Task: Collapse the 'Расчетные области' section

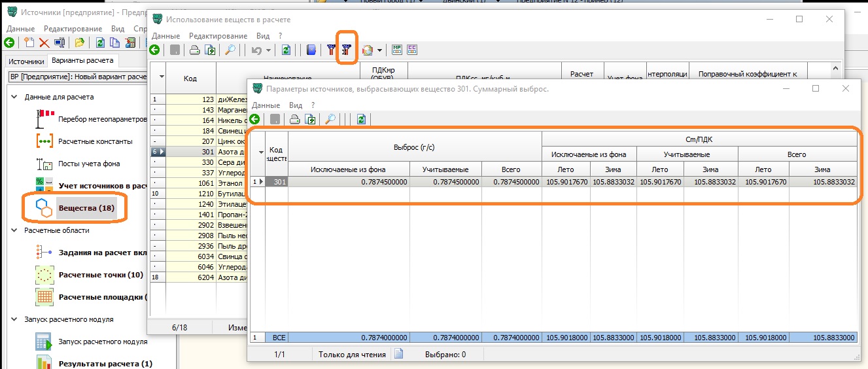Action: click(x=14, y=230)
